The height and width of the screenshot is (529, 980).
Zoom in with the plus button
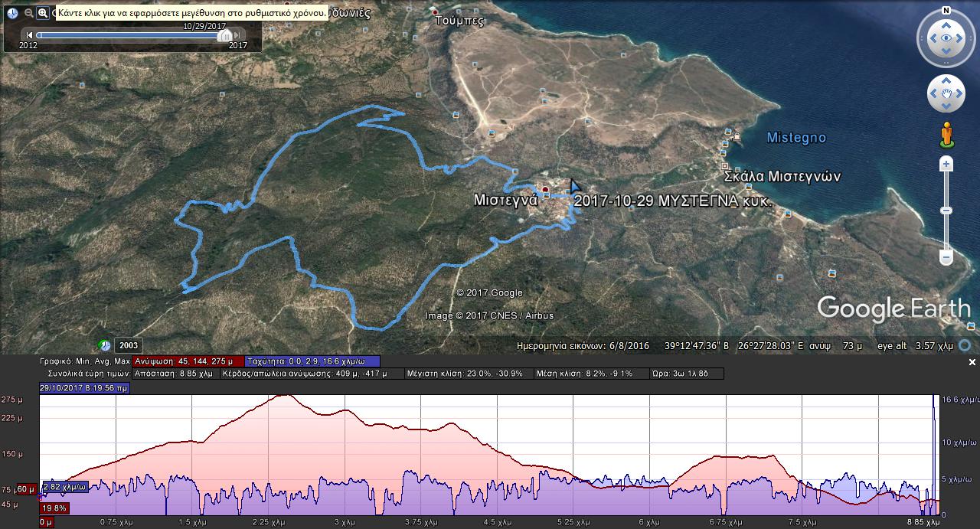coord(946,165)
